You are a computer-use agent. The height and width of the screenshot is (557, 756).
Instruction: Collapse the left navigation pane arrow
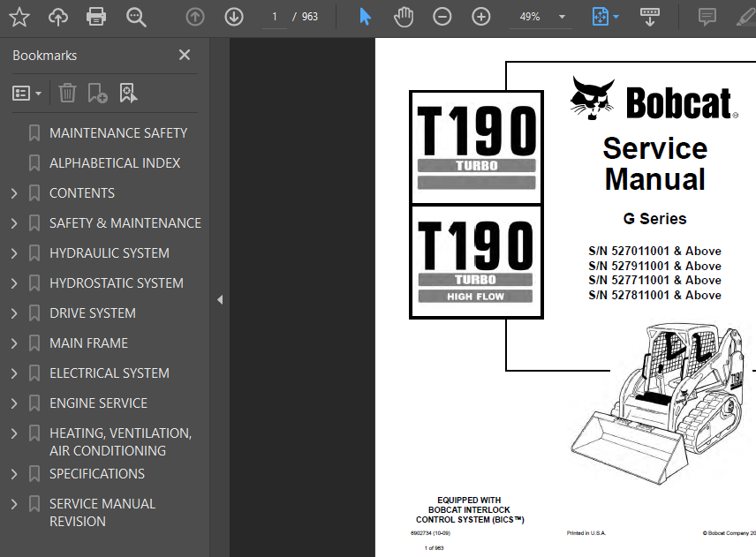[x=220, y=300]
